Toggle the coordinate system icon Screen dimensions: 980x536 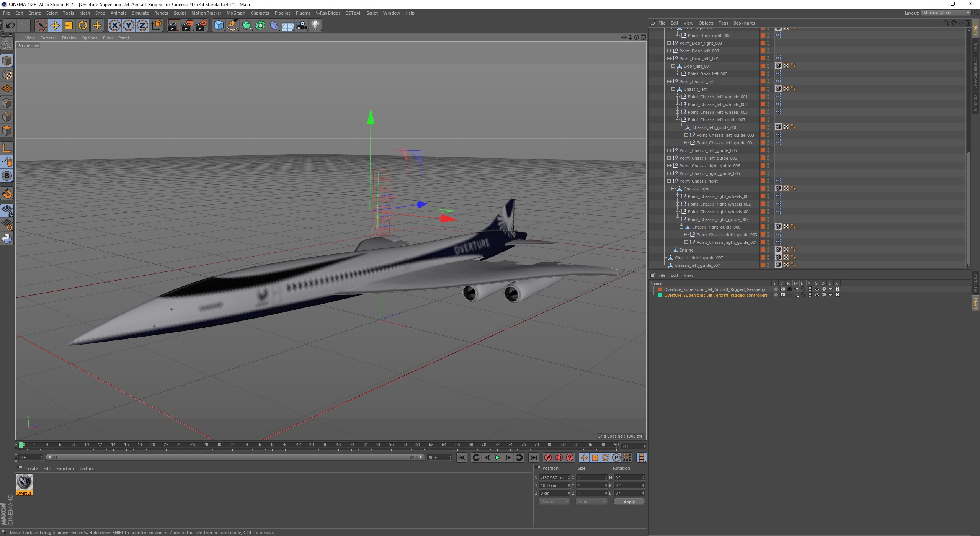[x=156, y=26]
